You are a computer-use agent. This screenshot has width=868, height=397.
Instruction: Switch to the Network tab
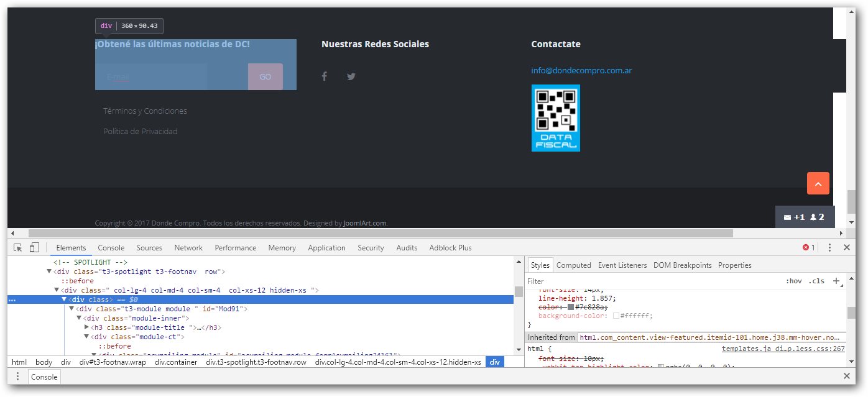[x=188, y=248]
